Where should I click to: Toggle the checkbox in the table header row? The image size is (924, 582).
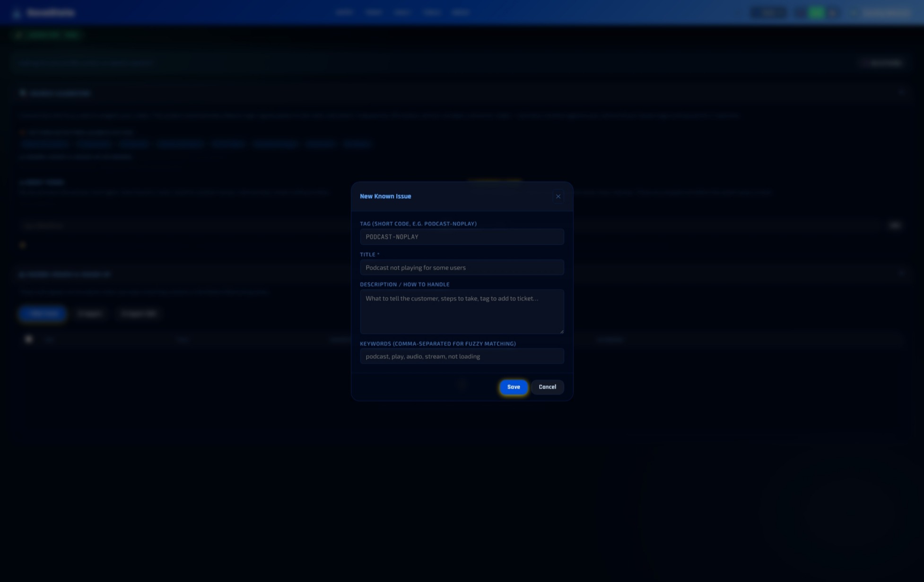point(28,339)
